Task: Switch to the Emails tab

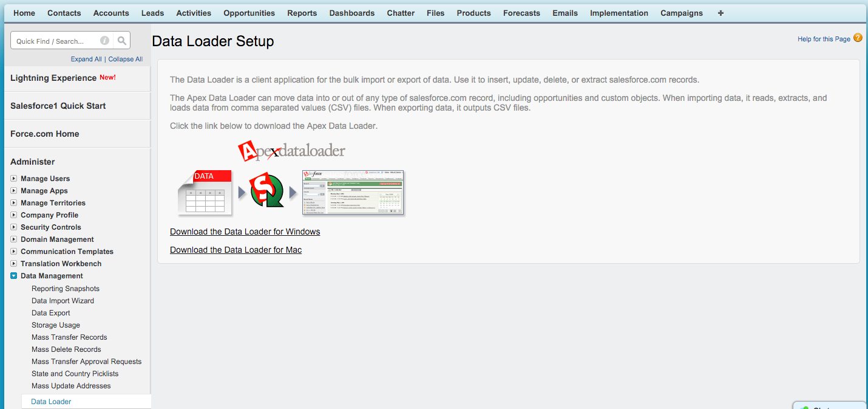Action: [x=565, y=13]
